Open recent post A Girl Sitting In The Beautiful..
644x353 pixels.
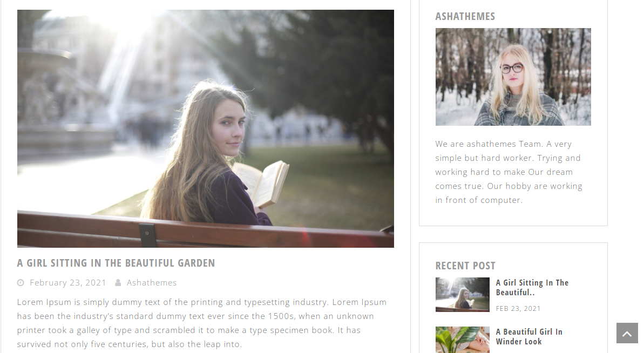pyautogui.click(x=532, y=287)
